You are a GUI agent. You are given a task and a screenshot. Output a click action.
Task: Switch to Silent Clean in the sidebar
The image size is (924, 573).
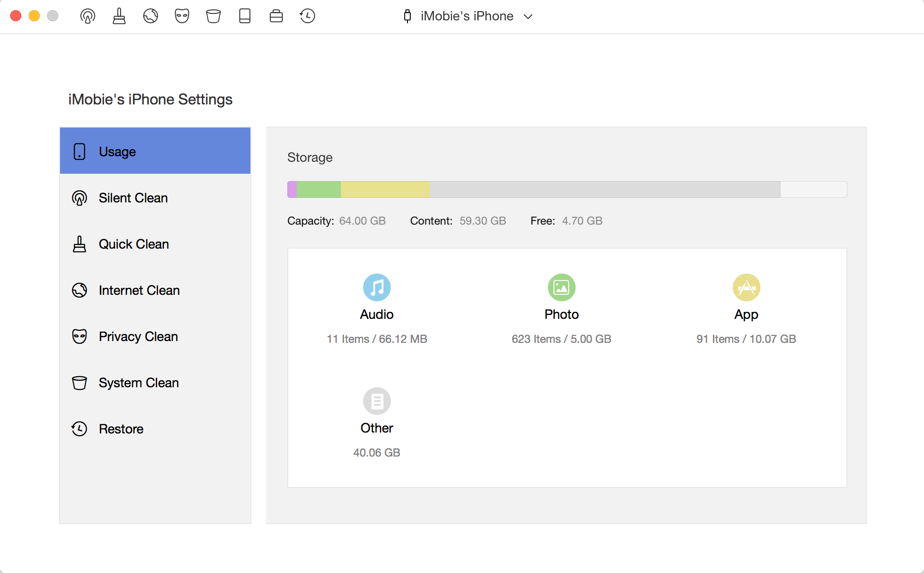click(155, 198)
